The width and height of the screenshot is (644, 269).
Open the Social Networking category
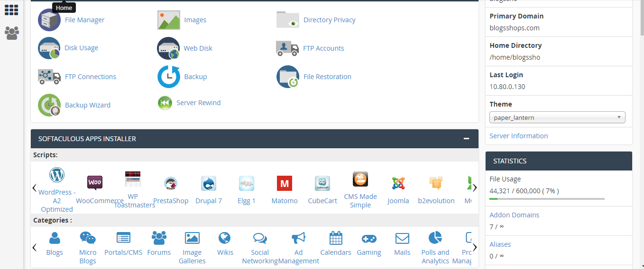coord(260,248)
